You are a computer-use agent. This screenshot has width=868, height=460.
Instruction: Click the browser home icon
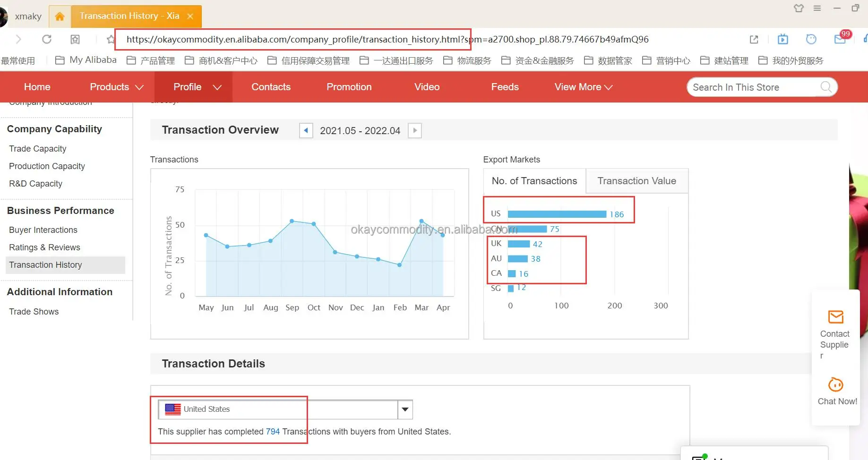pyautogui.click(x=60, y=17)
